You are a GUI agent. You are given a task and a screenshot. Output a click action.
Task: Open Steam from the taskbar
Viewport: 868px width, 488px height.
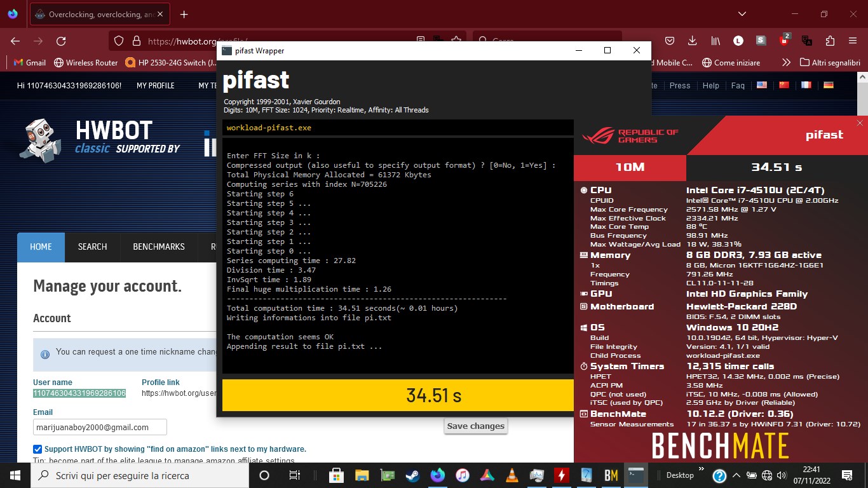(x=412, y=475)
